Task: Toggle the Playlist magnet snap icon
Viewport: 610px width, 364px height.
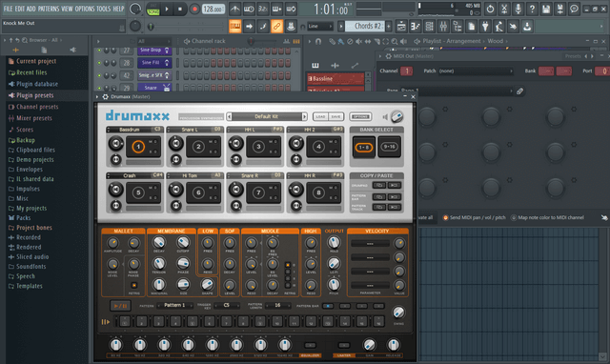Action: (318, 41)
